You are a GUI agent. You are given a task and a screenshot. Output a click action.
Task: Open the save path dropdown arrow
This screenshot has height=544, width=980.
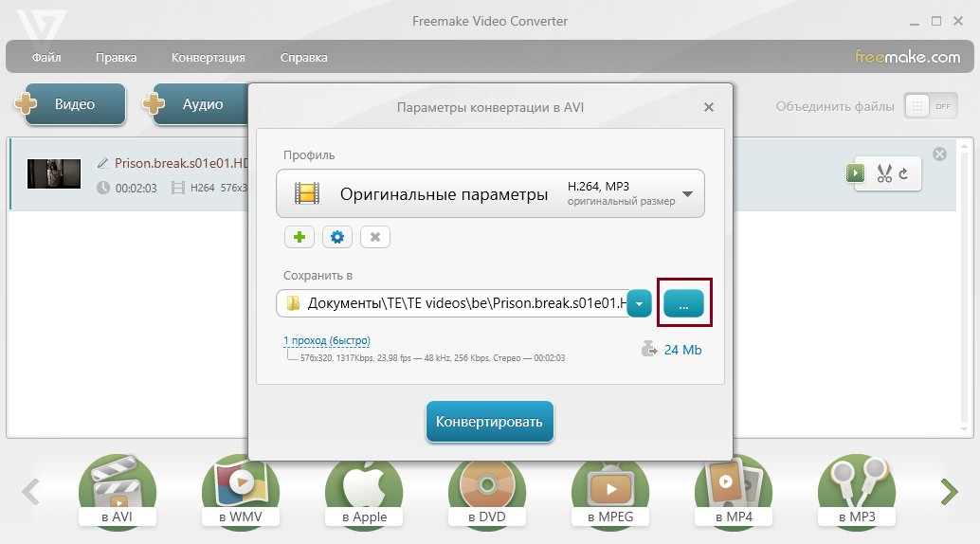tap(640, 304)
